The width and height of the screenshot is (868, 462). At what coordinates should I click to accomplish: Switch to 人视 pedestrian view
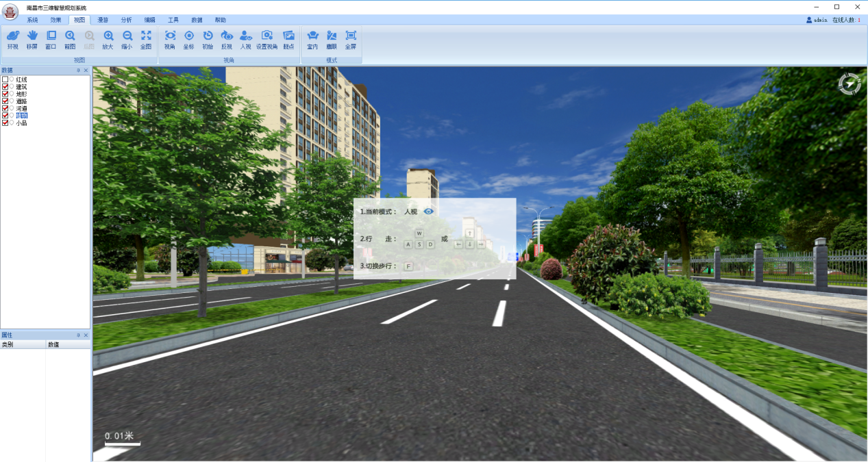(x=245, y=39)
